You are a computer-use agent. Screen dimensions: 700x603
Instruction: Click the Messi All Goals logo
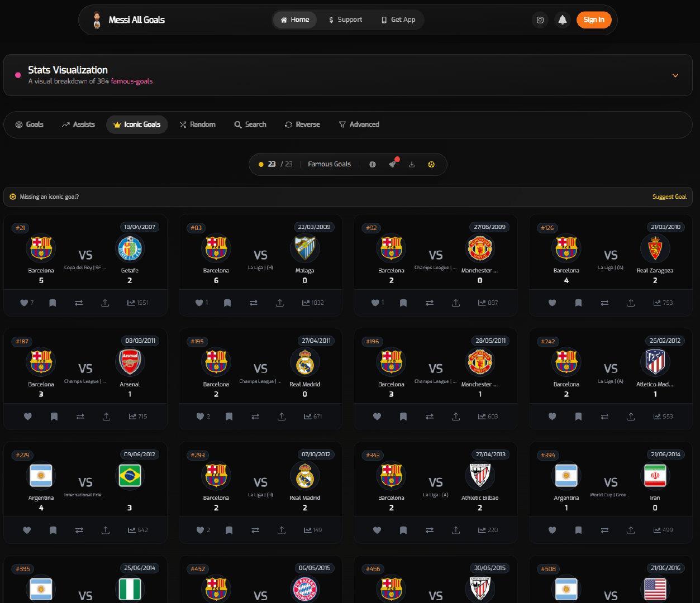tap(128, 20)
